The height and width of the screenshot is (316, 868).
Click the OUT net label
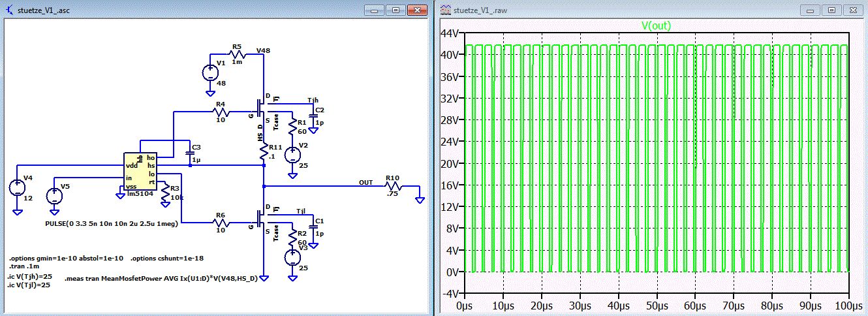(366, 182)
